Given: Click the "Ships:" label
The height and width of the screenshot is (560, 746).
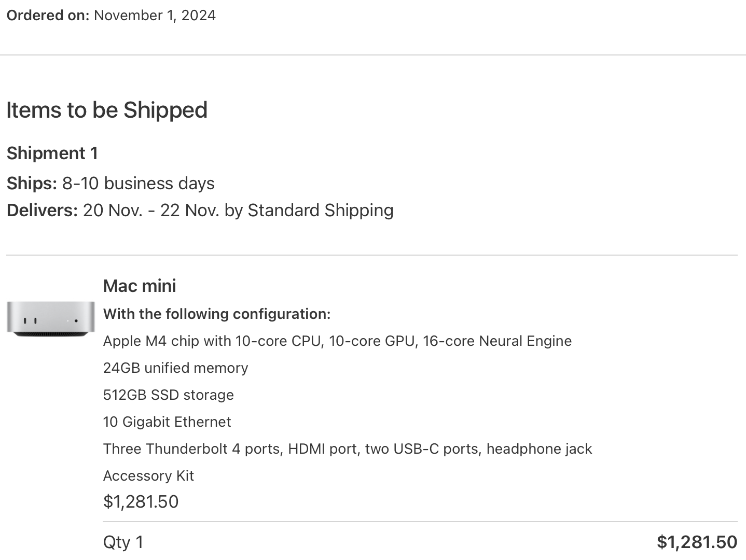Looking at the screenshot, I should click(x=32, y=184).
